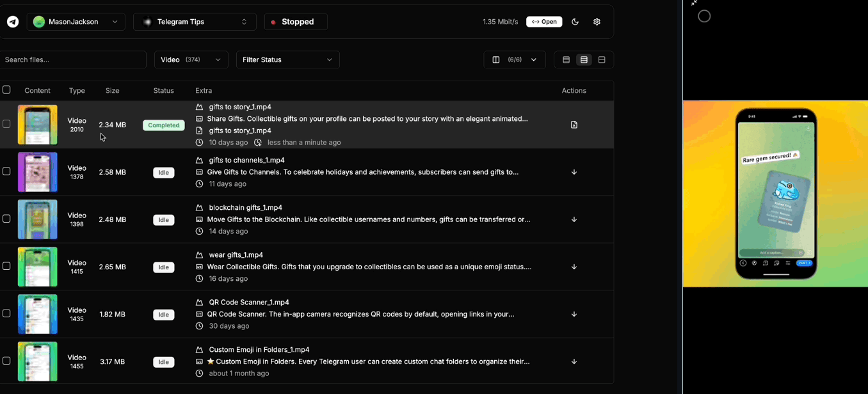Click Idle badge of wear gifts row
Screen dimensions: 868x394
pos(164,267)
